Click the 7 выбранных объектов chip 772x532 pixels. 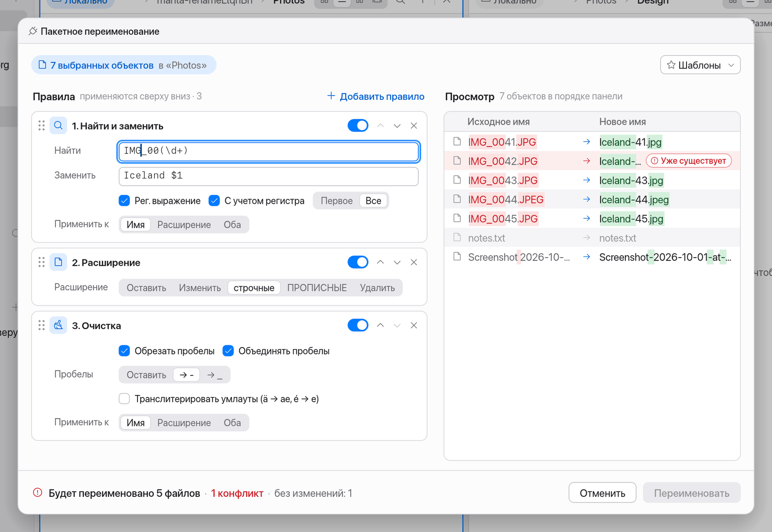click(x=124, y=65)
